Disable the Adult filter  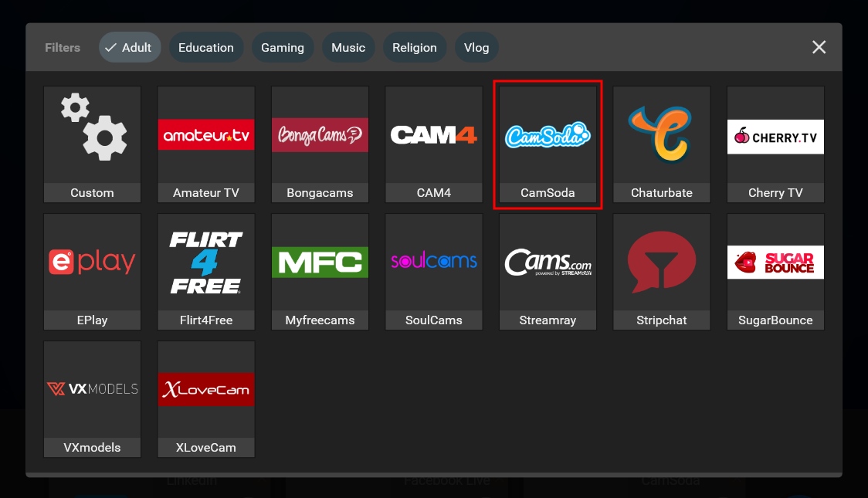[x=129, y=47]
